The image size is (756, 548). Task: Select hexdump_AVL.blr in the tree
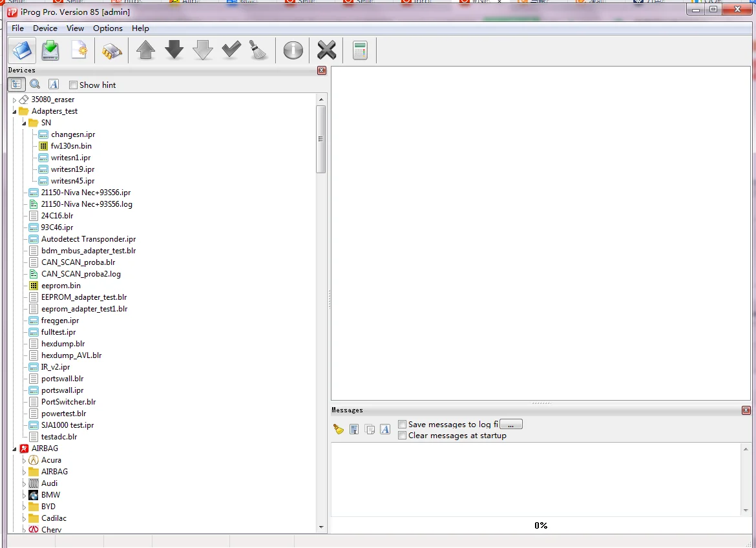(71, 355)
